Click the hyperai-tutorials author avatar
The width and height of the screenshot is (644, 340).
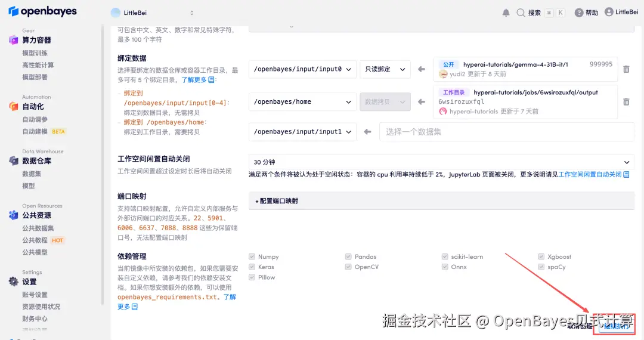pos(442,112)
